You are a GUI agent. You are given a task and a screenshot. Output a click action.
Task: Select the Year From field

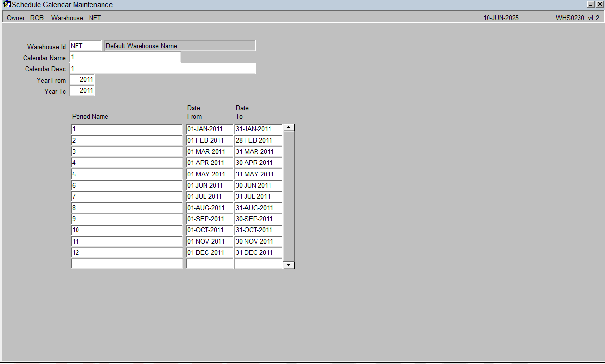82,80
